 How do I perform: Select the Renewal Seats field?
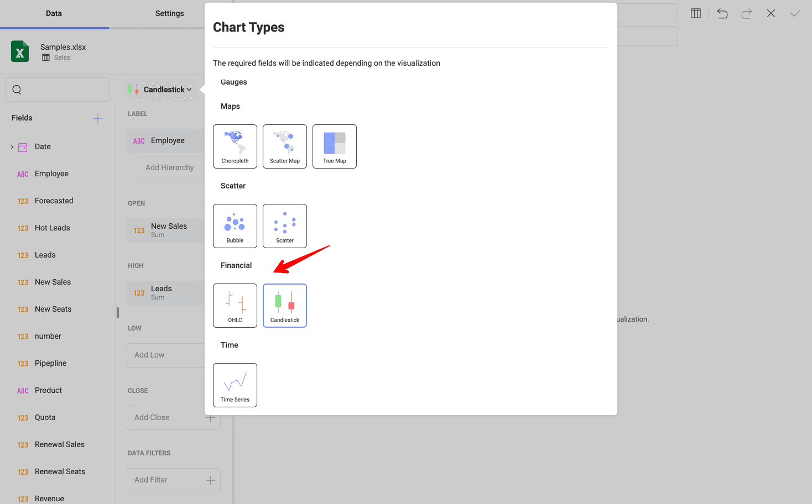(60, 471)
